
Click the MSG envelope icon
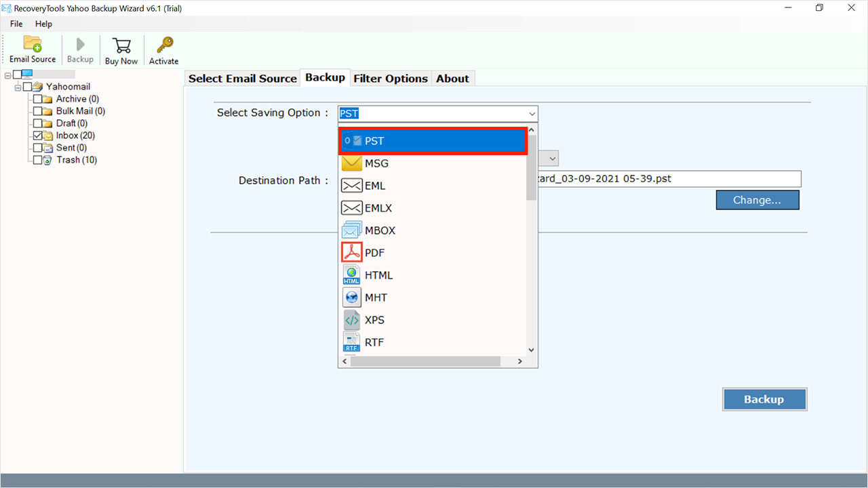pyautogui.click(x=352, y=163)
